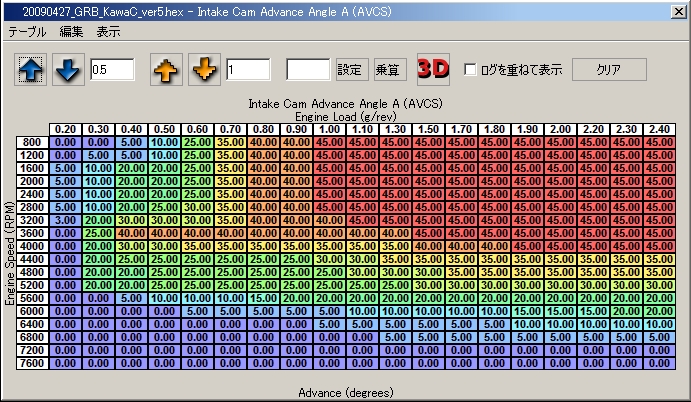This screenshot has width=691, height=402.
Task: Click the orange down arrow button
Action: pyautogui.click(x=203, y=70)
